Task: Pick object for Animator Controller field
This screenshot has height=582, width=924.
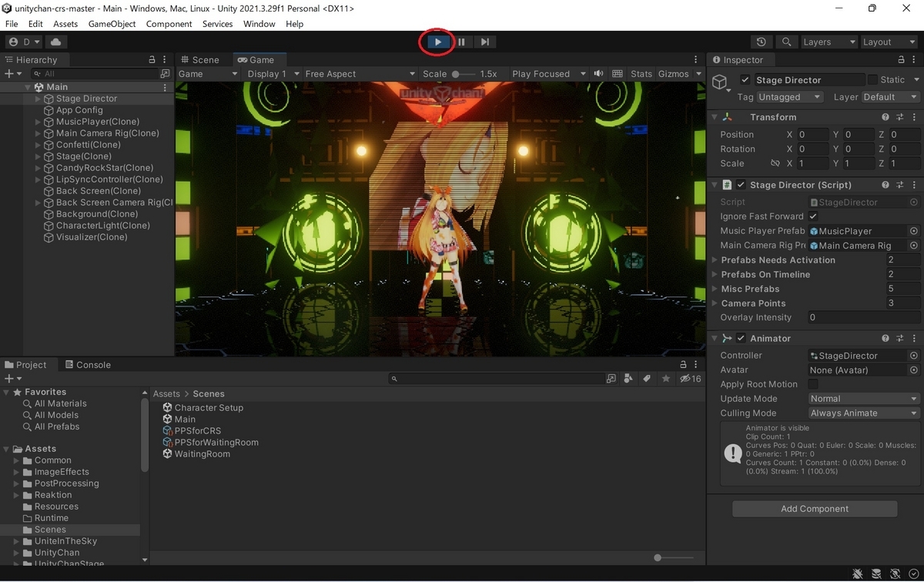Action: [x=914, y=356]
